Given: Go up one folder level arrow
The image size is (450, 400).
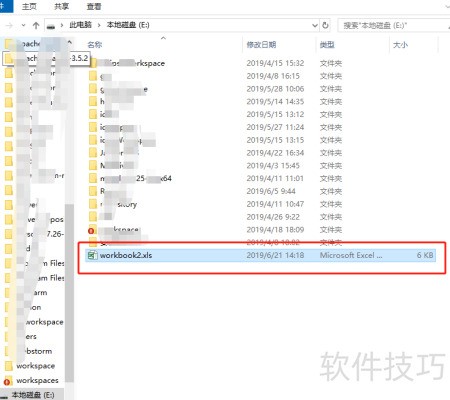Looking at the screenshot, I should tap(36, 25).
